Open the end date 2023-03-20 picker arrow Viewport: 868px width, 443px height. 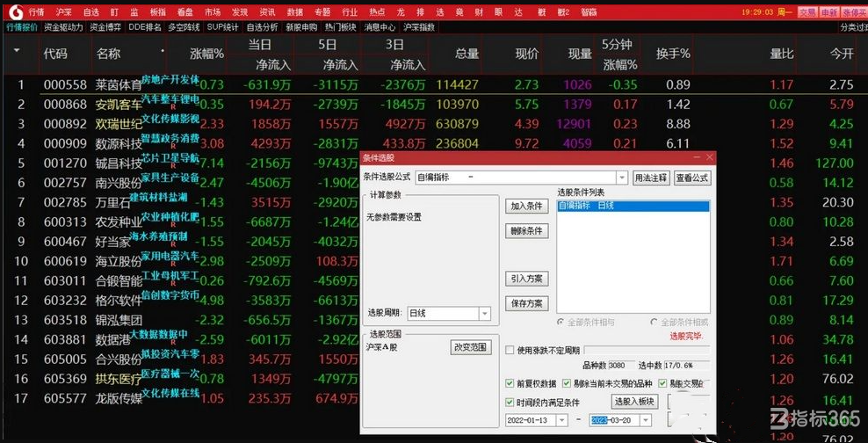coord(646,420)
